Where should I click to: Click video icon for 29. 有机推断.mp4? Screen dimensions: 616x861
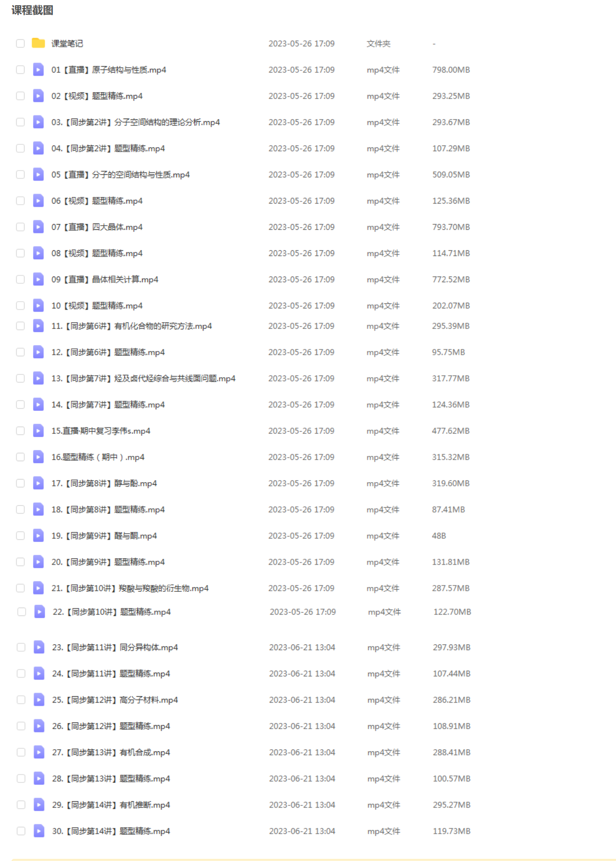pyautogui.click(x=39, y=804)
